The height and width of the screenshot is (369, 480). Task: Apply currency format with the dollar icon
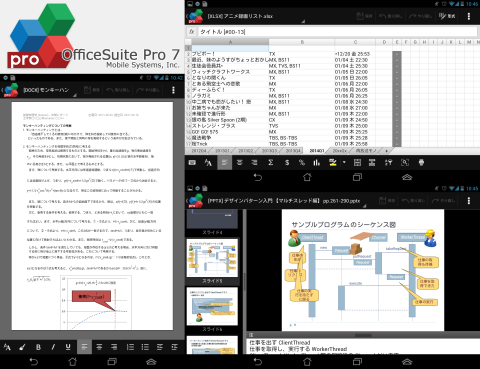pyautogui.click(x=287, y=163)
